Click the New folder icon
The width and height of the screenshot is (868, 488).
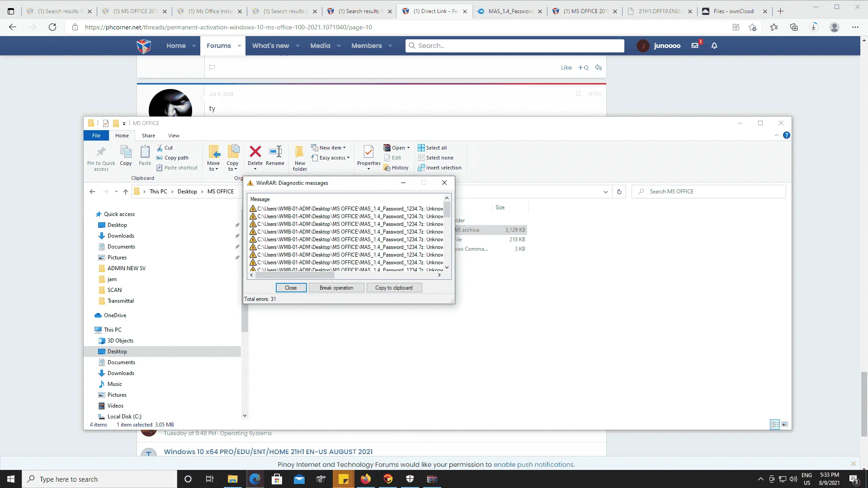(299, 152)
